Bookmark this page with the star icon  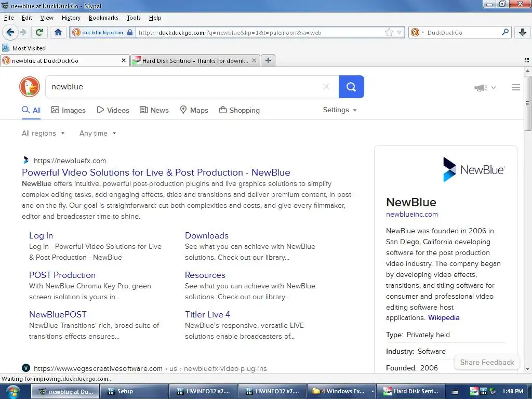click(389, 33)
